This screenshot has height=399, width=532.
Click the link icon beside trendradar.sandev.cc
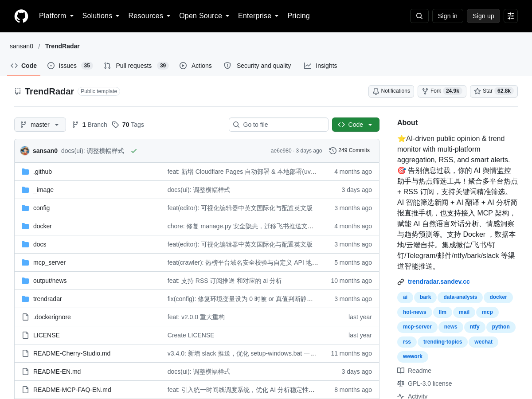coord(401,282)
